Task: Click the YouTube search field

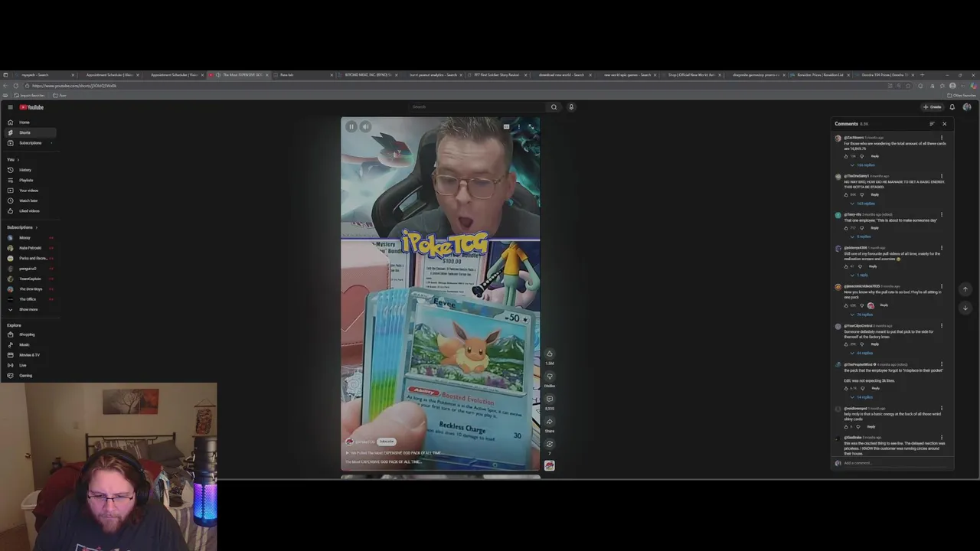Action: pyautogui.click(x=478, y=107)
